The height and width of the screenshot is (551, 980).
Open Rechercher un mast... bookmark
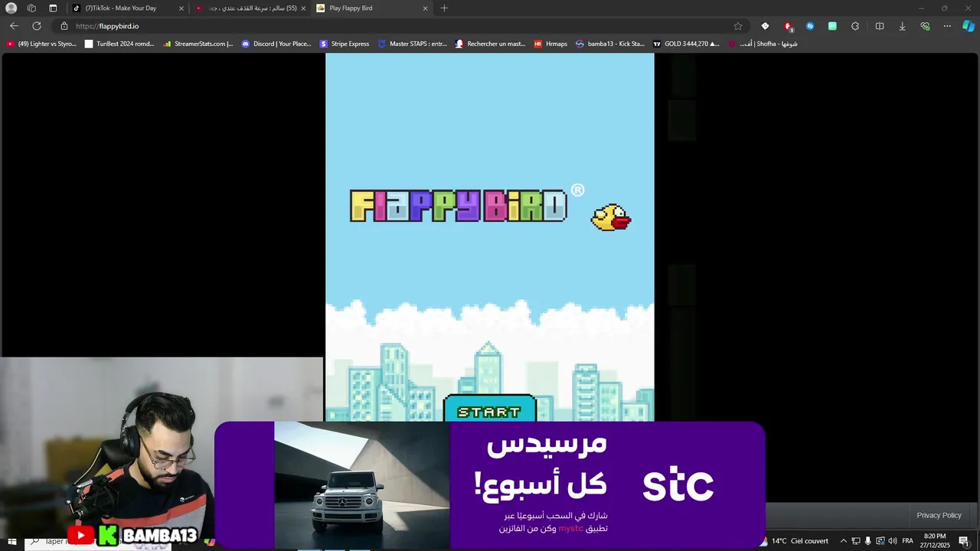[x=491, y=44]
